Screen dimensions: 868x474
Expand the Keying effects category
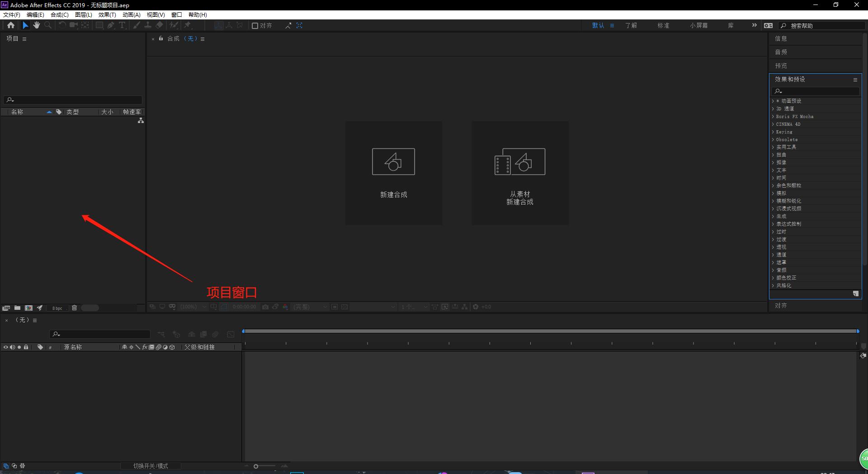[x=773, y=132]
